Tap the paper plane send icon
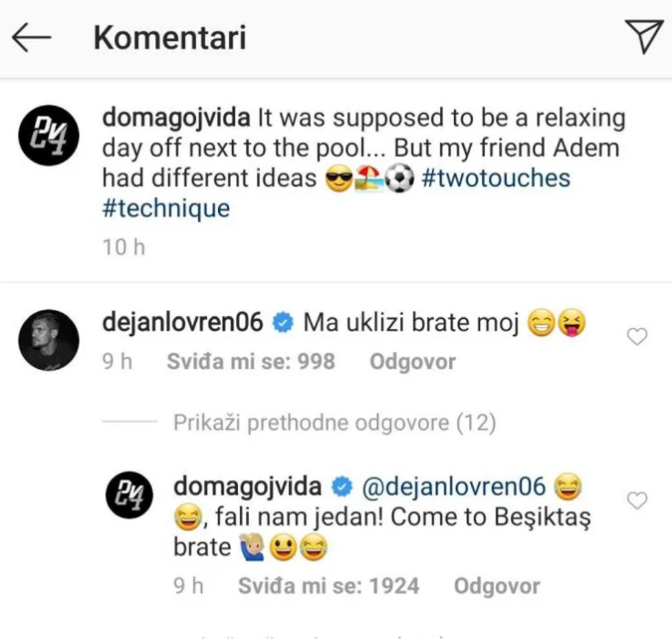Image resolution: width=672 pixels, height=641 pixels. 644,36
